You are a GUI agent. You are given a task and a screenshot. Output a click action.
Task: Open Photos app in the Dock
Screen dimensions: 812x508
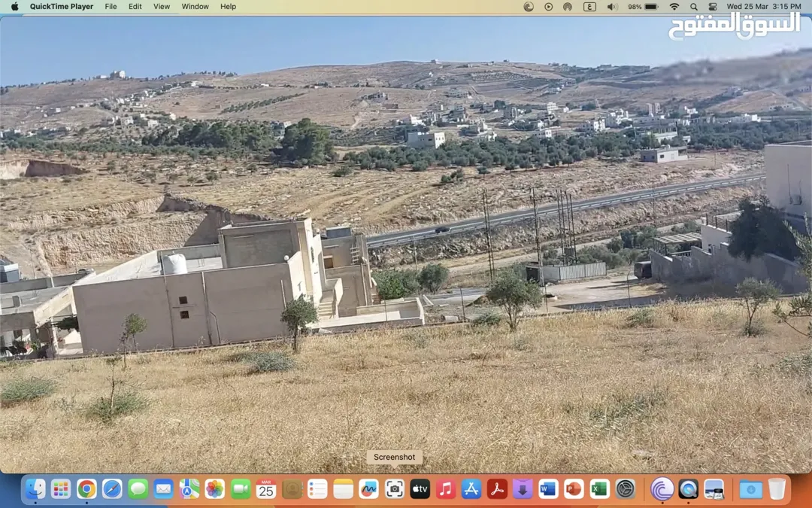point(215,489)
